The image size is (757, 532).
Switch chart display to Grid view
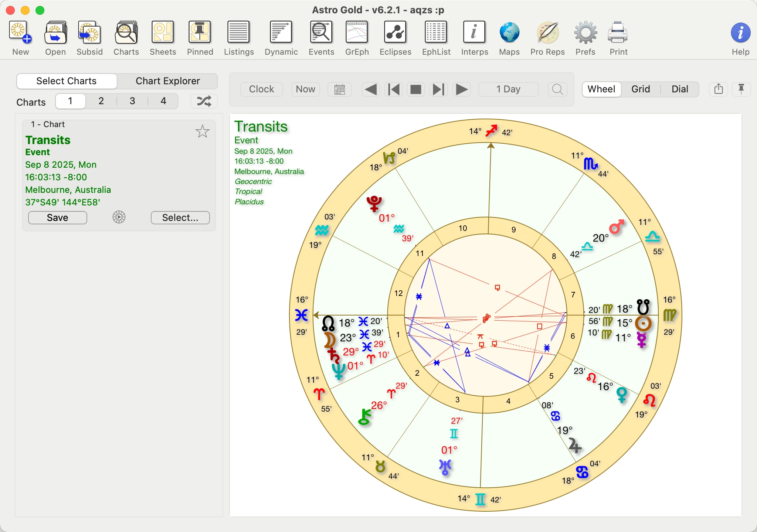coord(641,89)
